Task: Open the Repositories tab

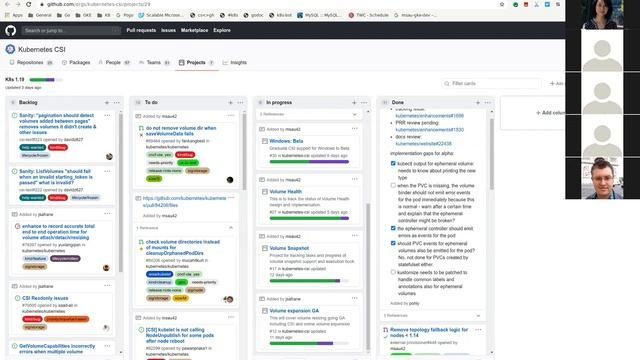Action: tap(31, 62)
